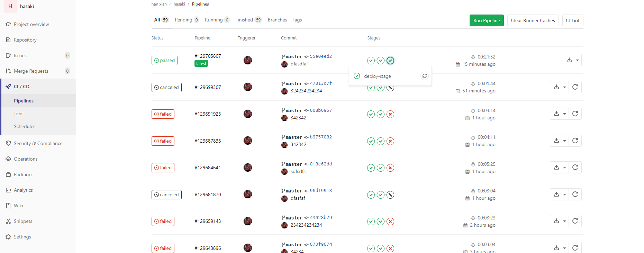
Task: Open Security & Compliance section
Action: coord(38,143)
